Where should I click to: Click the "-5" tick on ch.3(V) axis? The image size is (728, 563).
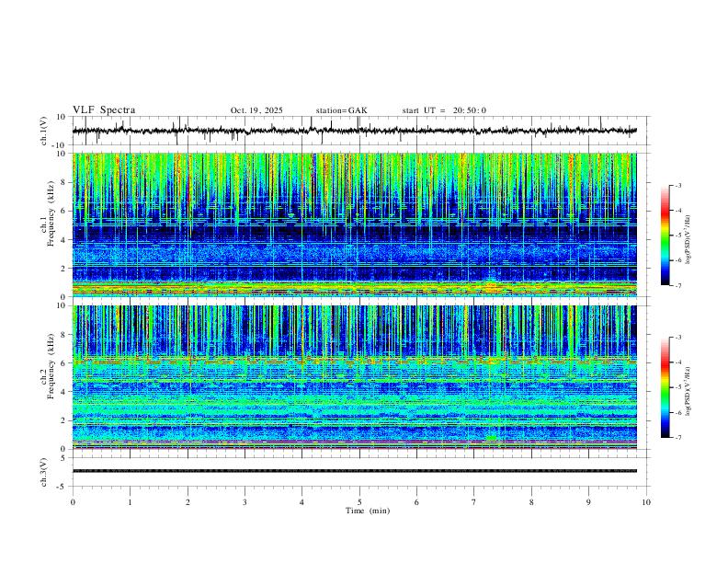pyautogui.click(x=63, y=487)
